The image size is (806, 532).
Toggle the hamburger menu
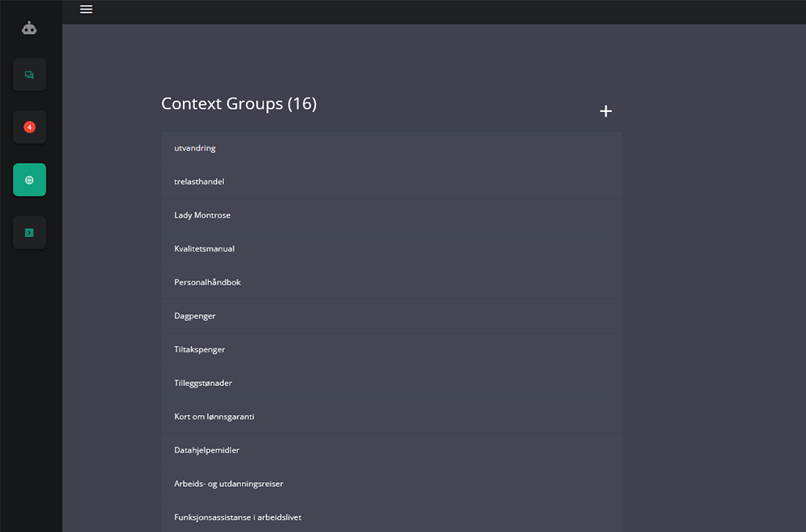point(86,10)
